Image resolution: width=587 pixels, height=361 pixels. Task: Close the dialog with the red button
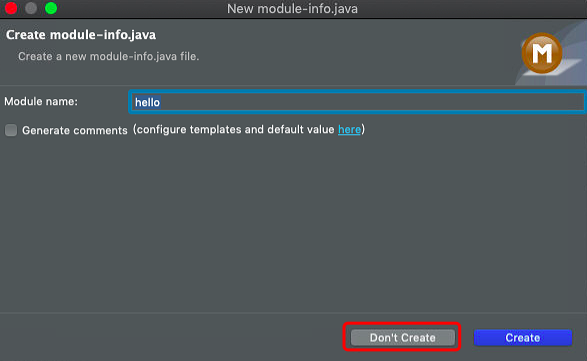click(11, 8)
